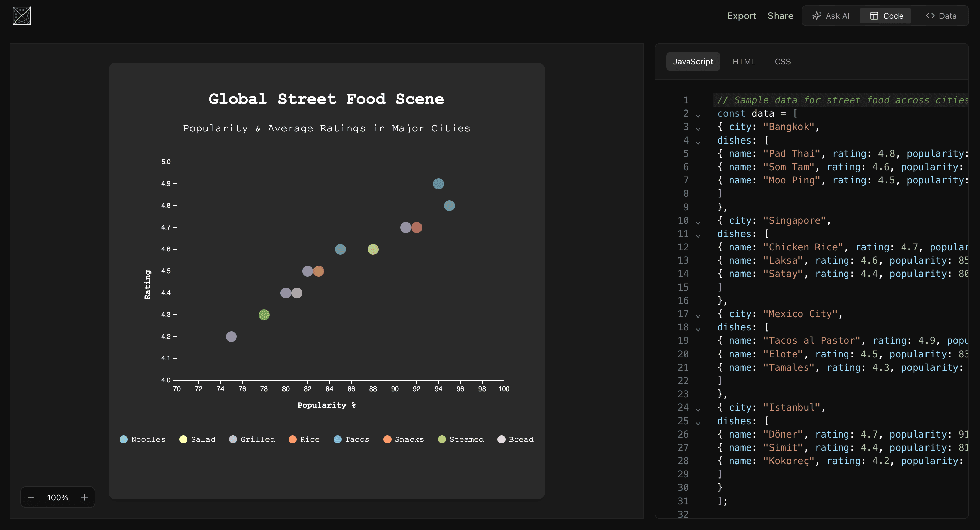Click the zoom-in plus button

click(84, 497)
